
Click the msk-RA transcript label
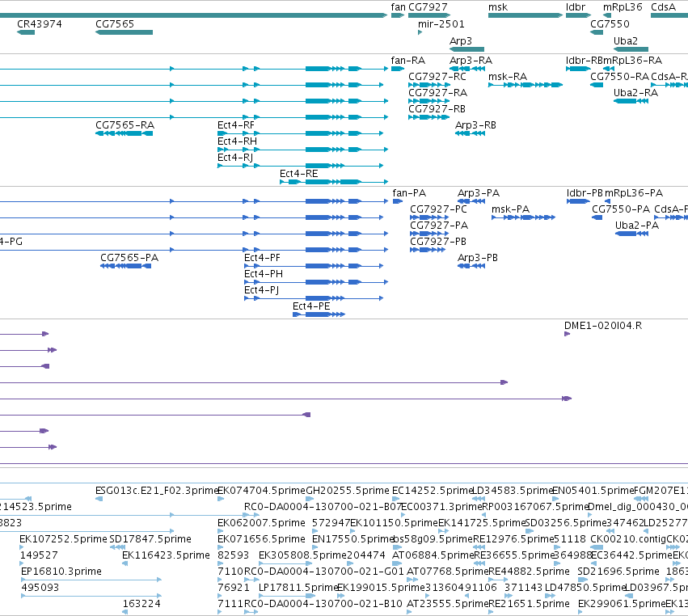[508, 77]
